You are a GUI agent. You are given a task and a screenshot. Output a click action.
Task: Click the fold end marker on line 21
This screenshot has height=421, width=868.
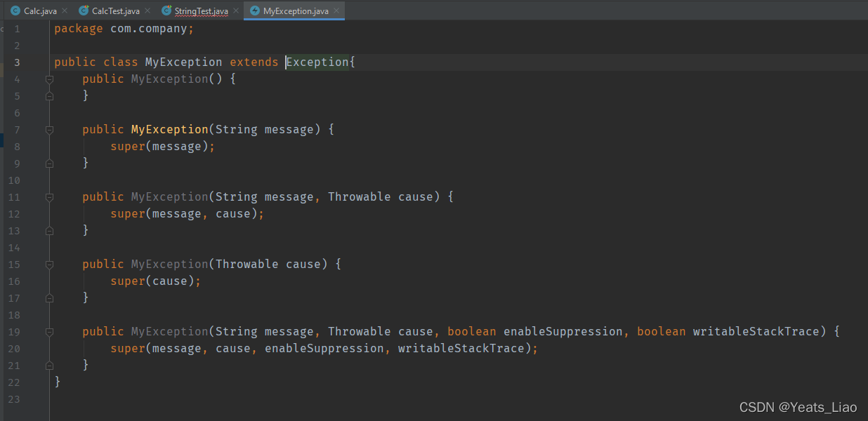tap(49, 366)
